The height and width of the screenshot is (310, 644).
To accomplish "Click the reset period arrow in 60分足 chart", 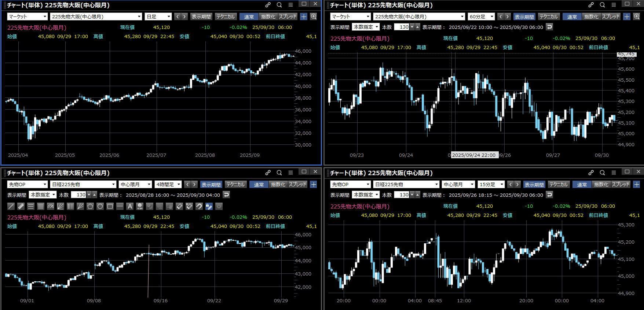I will (x=549, y=27).
